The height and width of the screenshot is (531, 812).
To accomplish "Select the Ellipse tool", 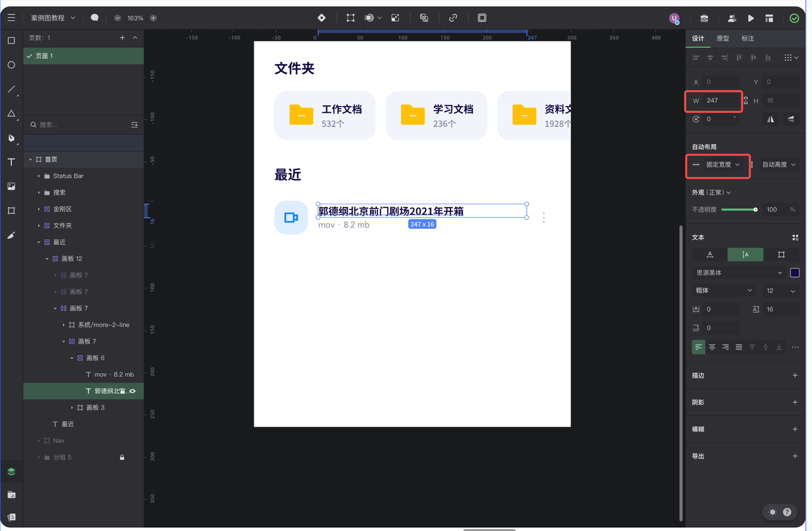I will (x=11, y=65).
